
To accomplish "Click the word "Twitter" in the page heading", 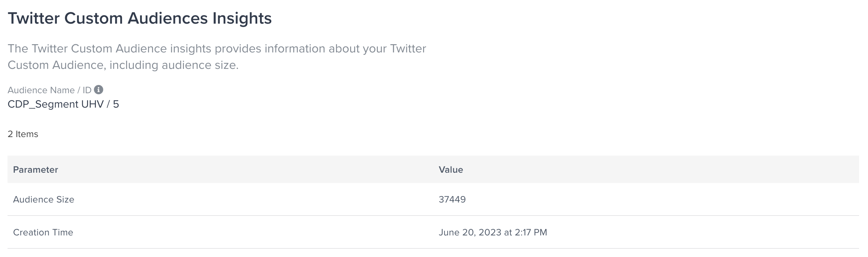I will coord(34,18).
